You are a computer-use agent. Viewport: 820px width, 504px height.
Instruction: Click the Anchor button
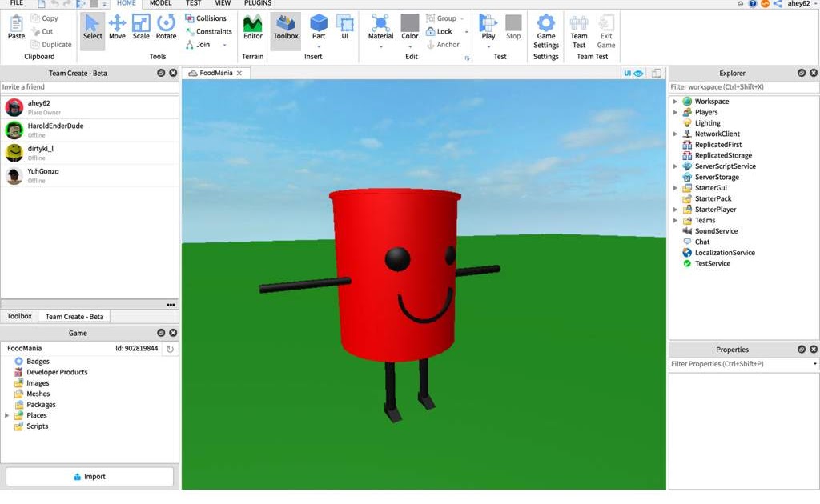click(x=443, y=44)
